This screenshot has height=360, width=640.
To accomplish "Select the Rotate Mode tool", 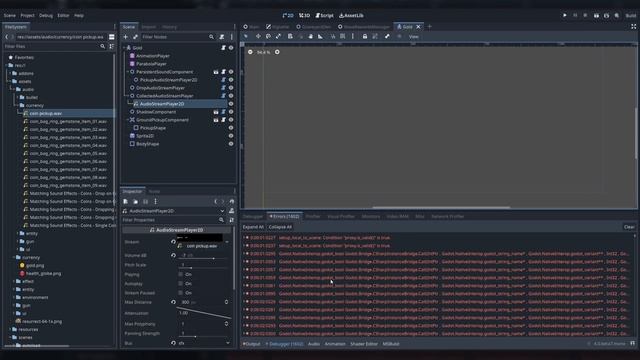I will point(268,36).
